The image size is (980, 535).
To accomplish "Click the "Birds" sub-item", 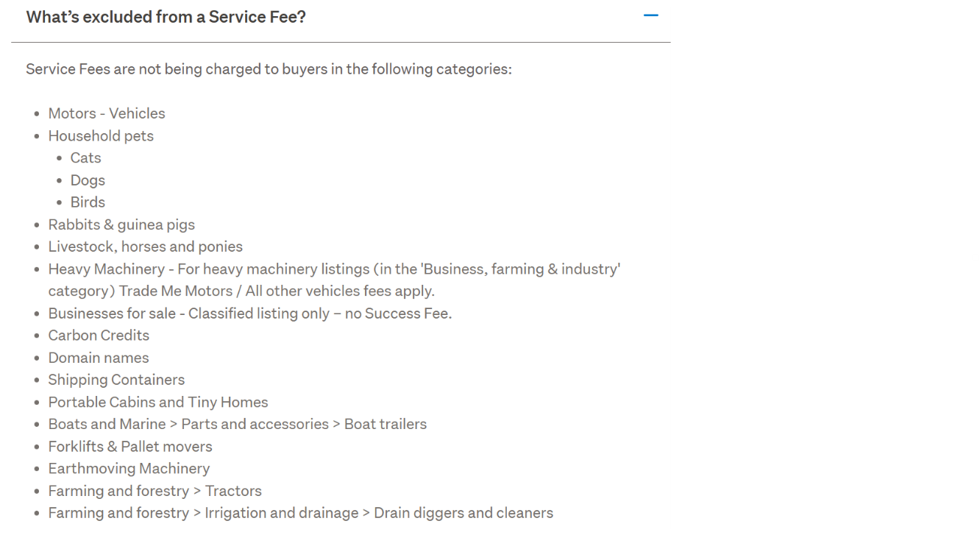I will click(x=88, y=202).
